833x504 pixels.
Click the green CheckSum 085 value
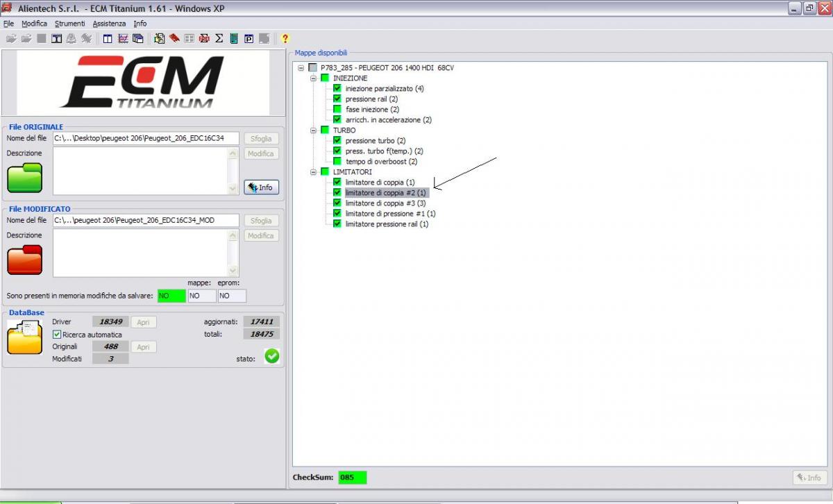pos(353,478)
